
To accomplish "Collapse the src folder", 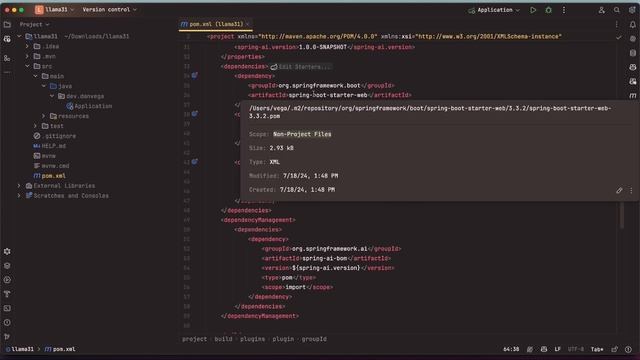I will pos(27,66).
